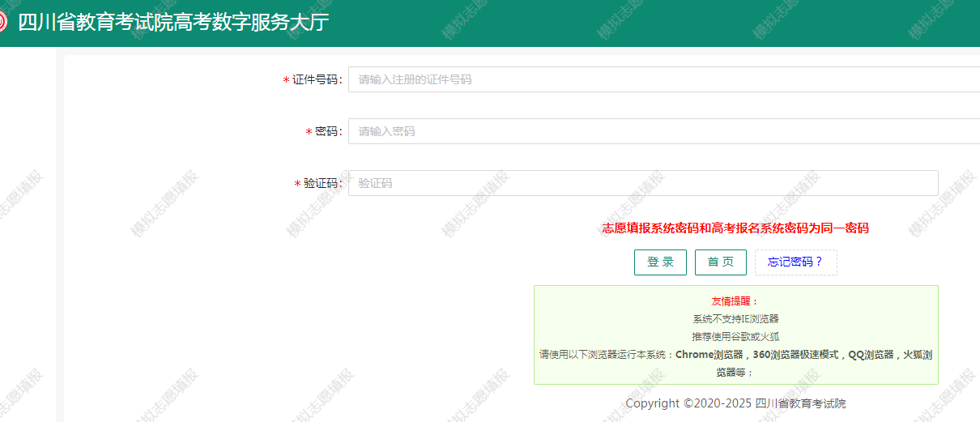Click the 友情提醒 reminder heading
Viewport: 980px width, 422px height.
tap(735, 301)
